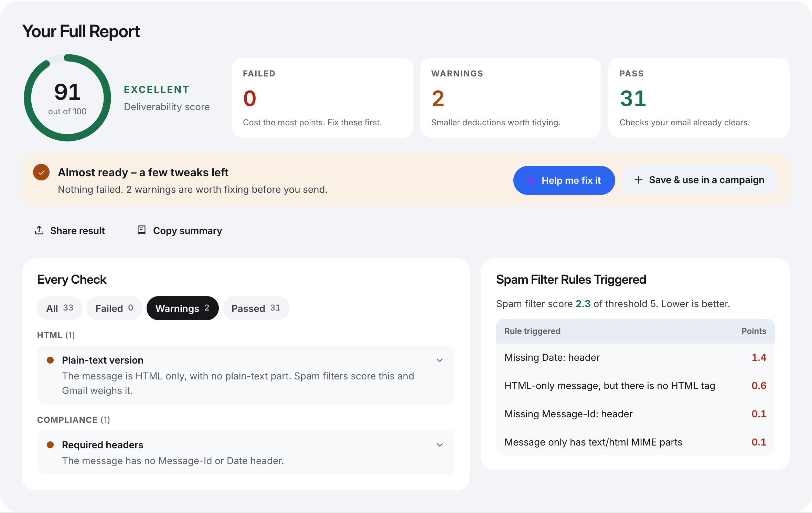
Task: Click the EXCELLENT rating label
Action: click(157, 90)
